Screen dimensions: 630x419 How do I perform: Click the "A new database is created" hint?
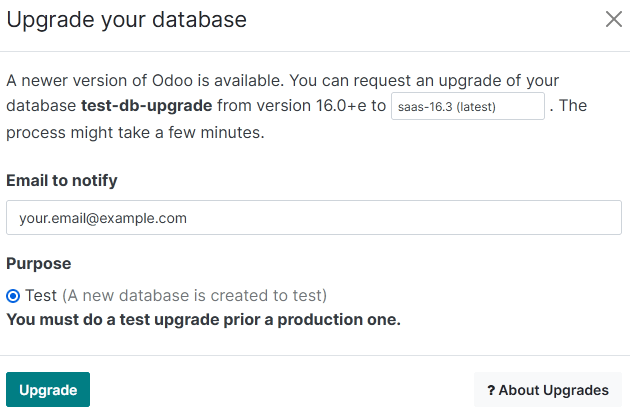194,296
